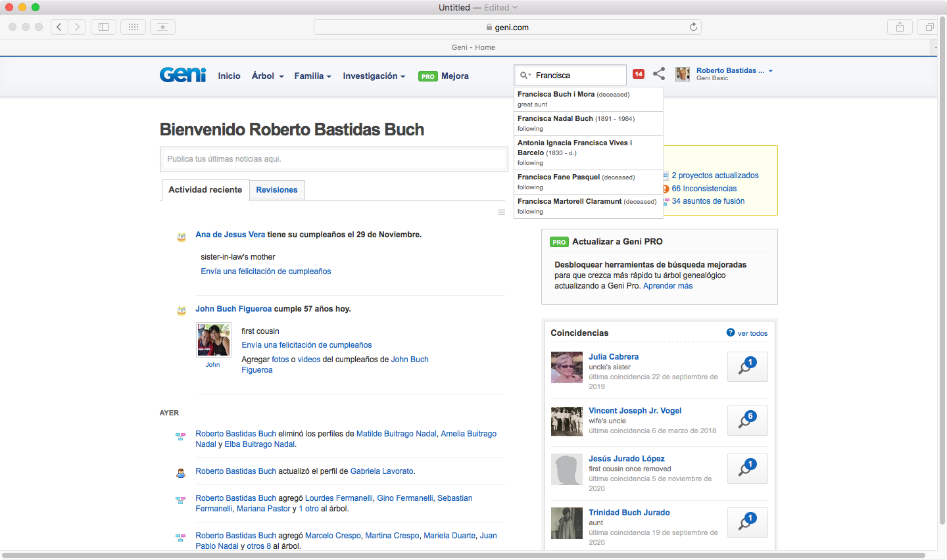
Task: Click the share icon in header
Action: (659, 74)
